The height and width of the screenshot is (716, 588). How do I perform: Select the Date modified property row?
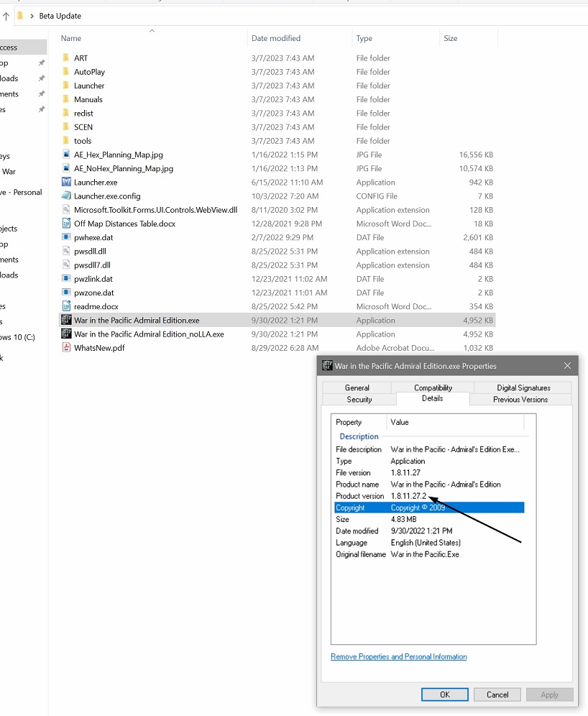(429, 531)
